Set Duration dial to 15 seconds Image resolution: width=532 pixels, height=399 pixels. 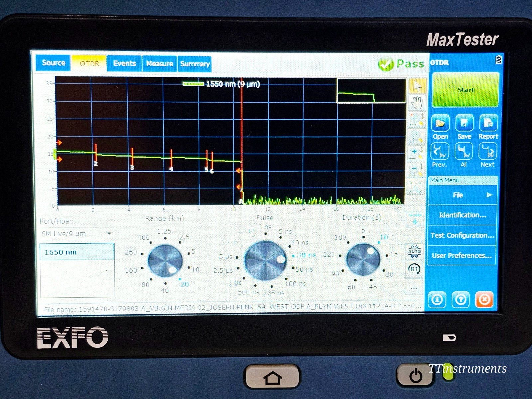point(394,254)
